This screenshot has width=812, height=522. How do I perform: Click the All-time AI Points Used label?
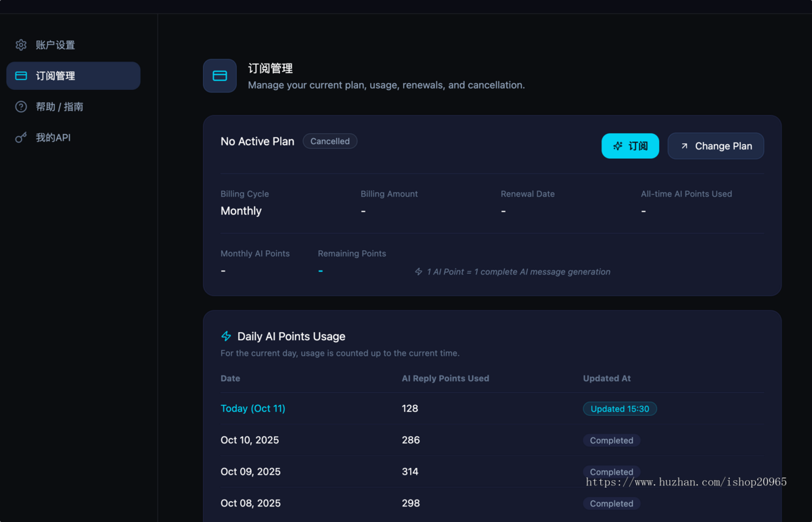[686, 194]
